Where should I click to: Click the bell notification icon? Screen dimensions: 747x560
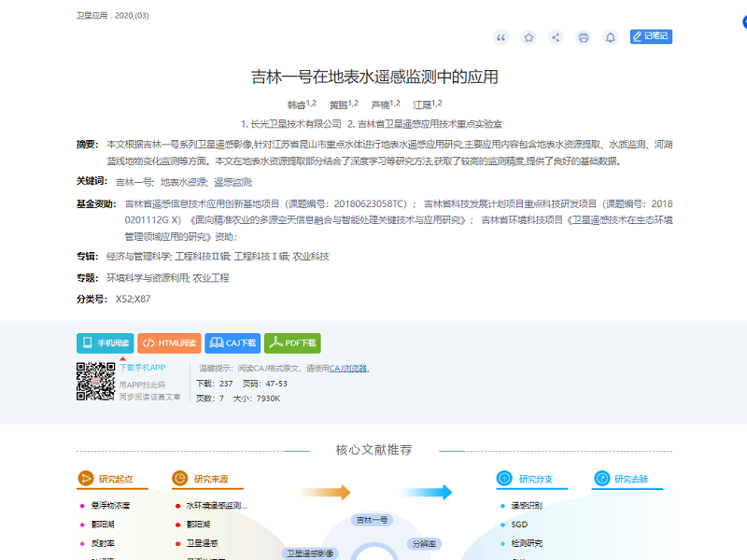[611, 37]
